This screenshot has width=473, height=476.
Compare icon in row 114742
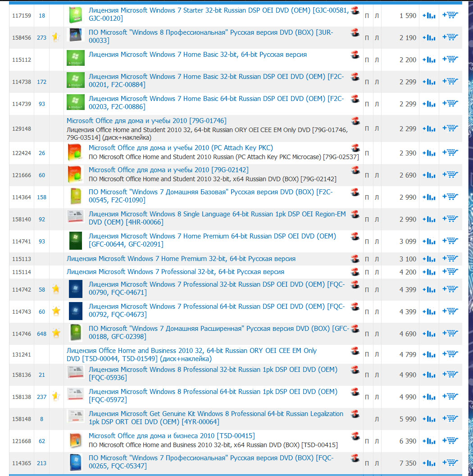click(429, 289)
